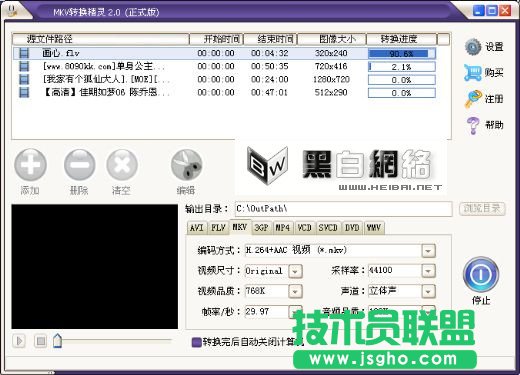This screenshot has height=375, width=520.
Task: Open the 帧率/秒 29.97 dropdown
Action: (295, 311)
